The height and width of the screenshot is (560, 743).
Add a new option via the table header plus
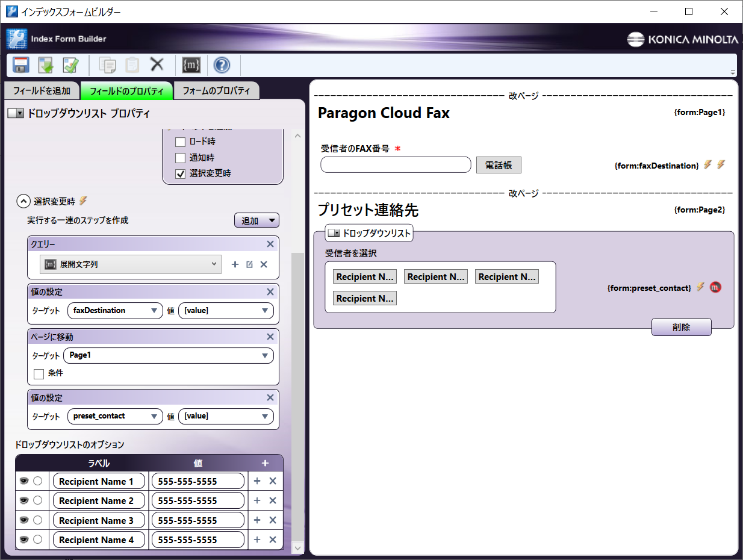pyautogui.click(x=265, y=463)
